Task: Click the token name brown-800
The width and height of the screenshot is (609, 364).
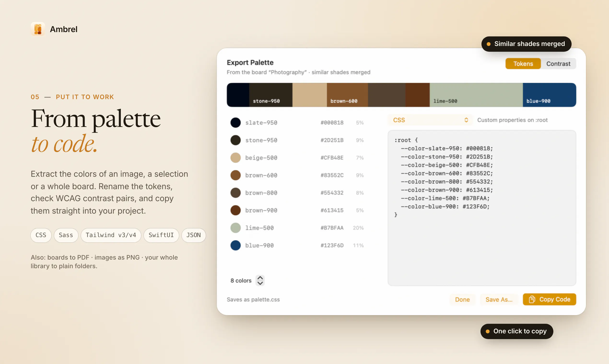Action: point(261,193)
